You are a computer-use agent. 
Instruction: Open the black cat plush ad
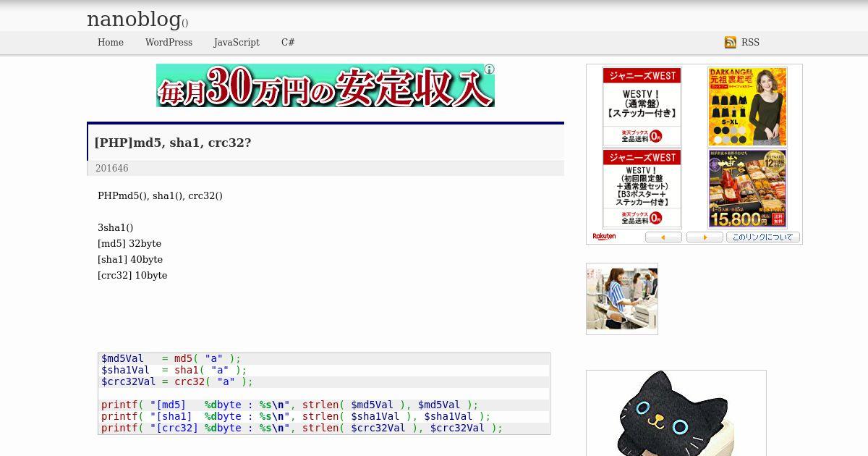(676, 413)
